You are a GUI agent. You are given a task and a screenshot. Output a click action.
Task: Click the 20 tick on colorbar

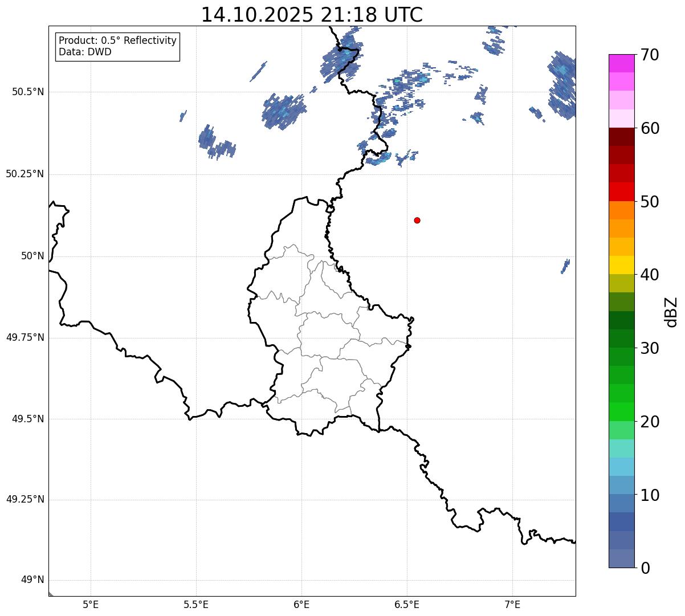coord(650,422)
